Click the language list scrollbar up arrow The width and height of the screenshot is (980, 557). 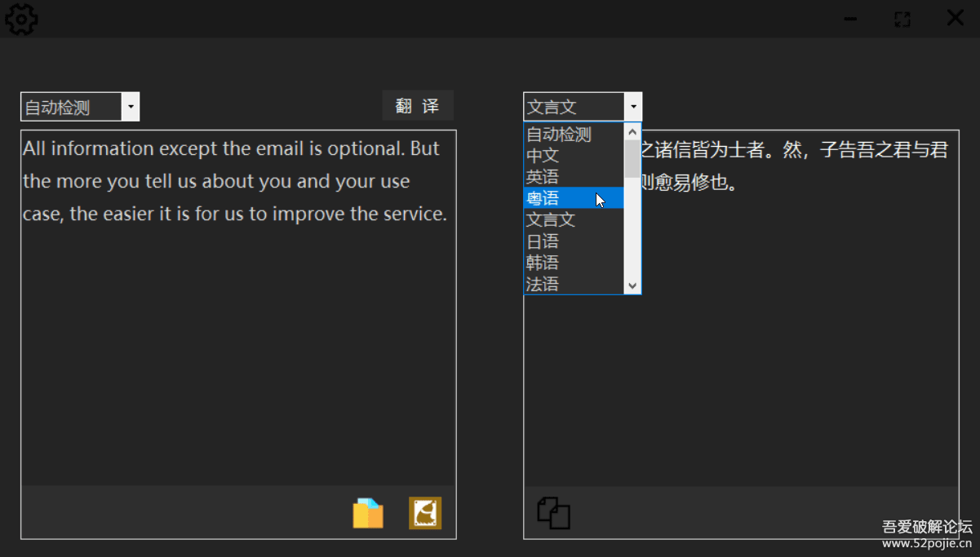click(x=632, y=131)
